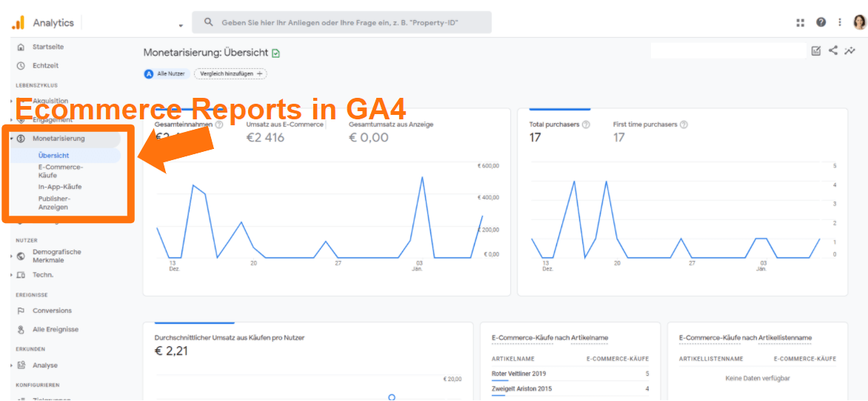Select the Umsatz aus E-Commerce metric
The image size is (868, 401).
[284, 125]
